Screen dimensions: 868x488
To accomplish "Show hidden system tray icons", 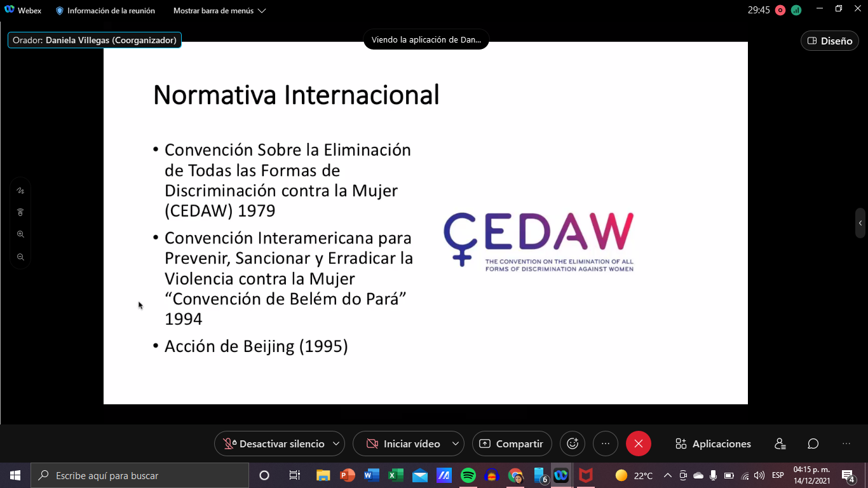I will (x=668, y=475).
